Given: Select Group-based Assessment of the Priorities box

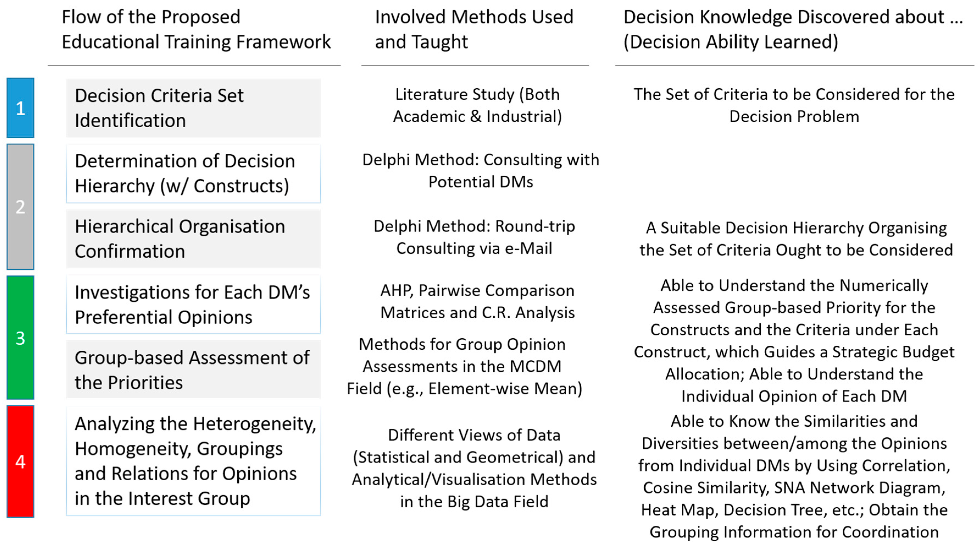Looking at the screenshot, I should pos(193,370).
